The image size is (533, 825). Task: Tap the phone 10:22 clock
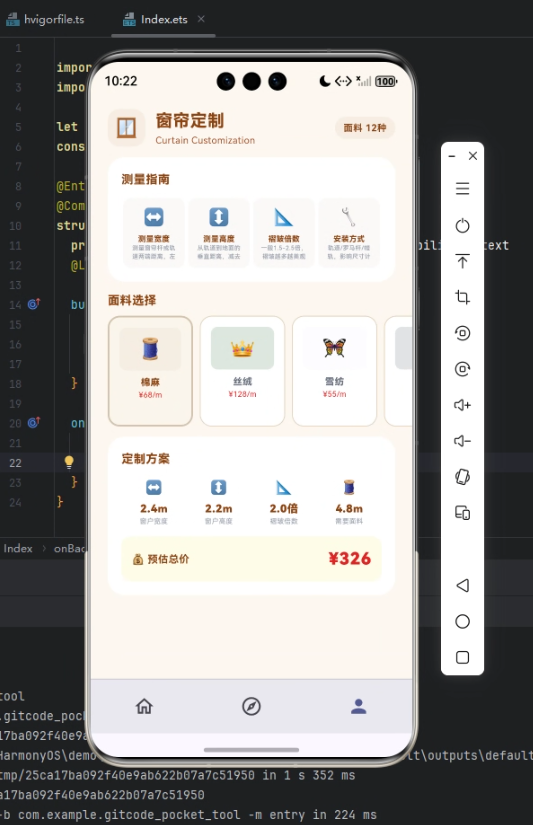click(x=121, y=81)
